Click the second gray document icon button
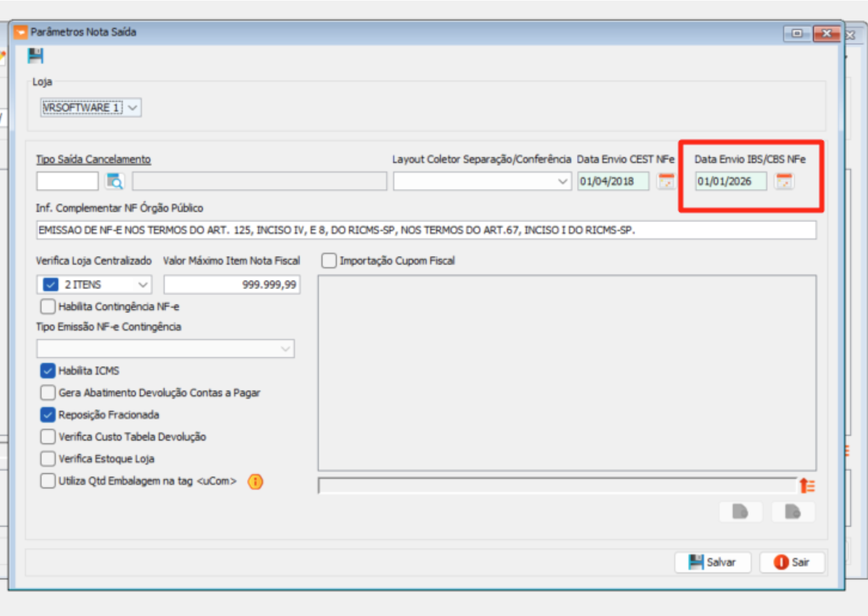Screen dimensions: 868x616 coord(792,512)
